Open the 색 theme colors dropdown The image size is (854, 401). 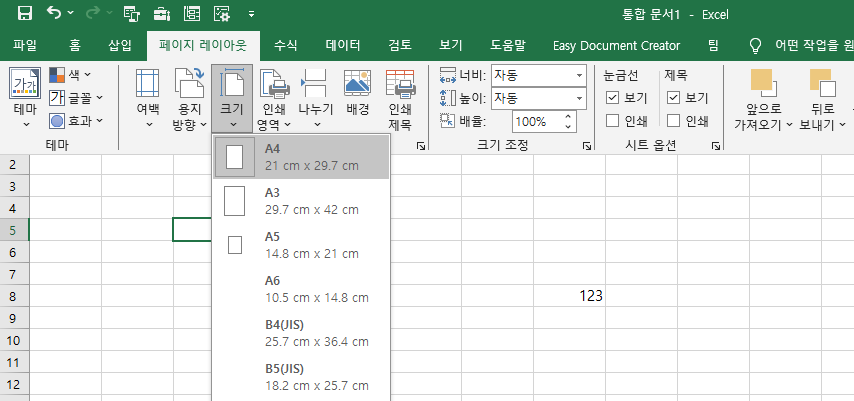click(70, 75)
